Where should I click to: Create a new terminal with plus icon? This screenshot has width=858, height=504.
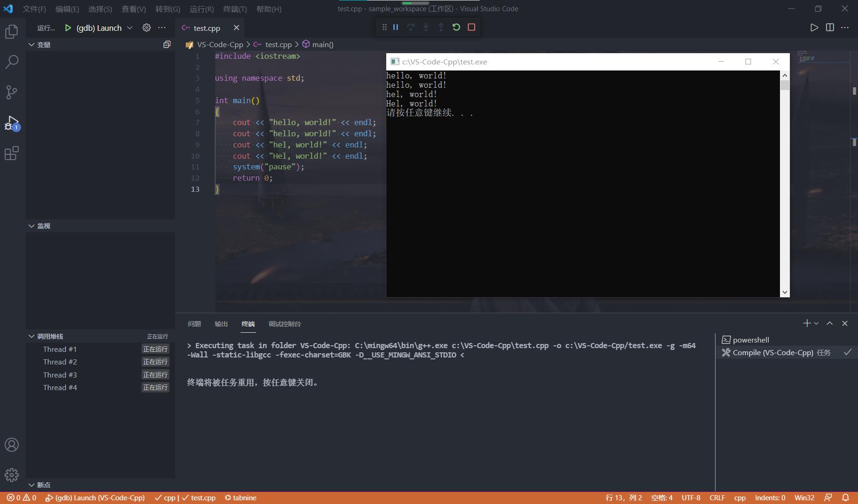807,323
